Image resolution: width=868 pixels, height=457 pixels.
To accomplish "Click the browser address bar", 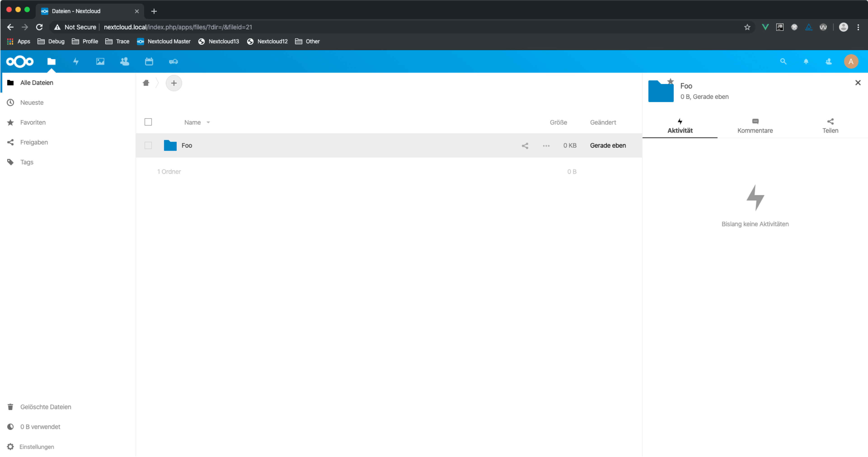I will click(x=236, y=27).
